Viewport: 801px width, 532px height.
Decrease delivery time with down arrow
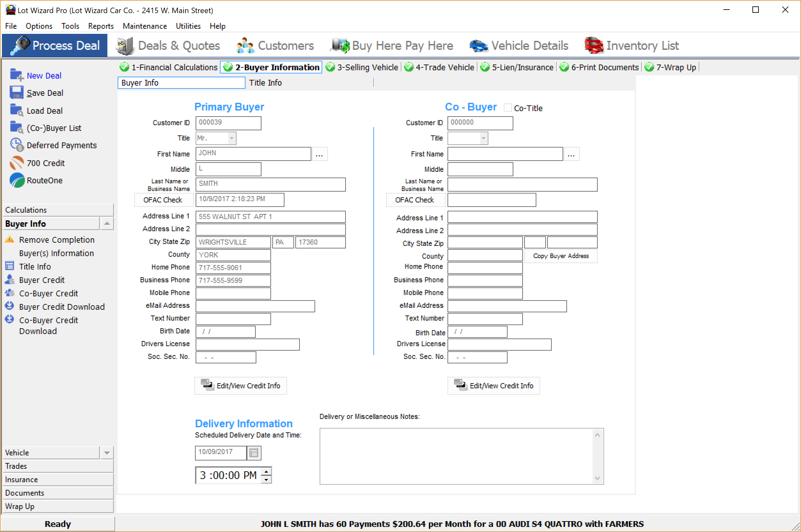(x=267, y=479)
